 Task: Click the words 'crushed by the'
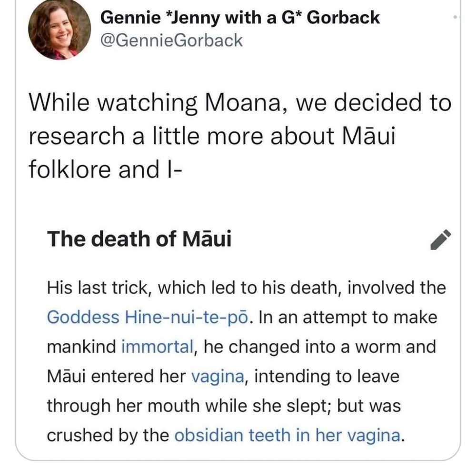click(108, 435)
